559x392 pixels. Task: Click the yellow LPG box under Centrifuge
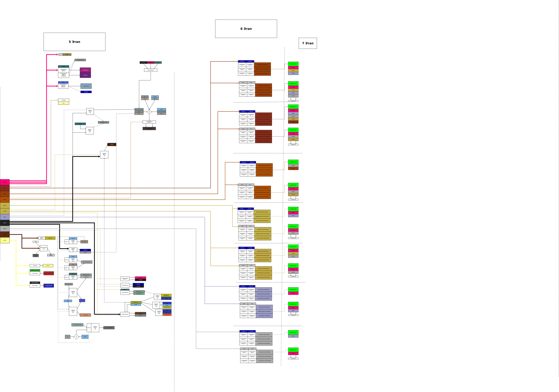[64, 103]
